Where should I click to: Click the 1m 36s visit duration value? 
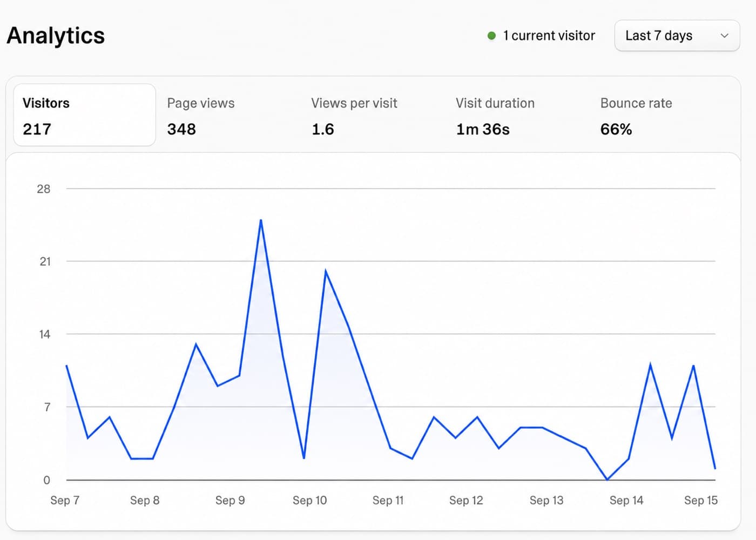point(483,130)
